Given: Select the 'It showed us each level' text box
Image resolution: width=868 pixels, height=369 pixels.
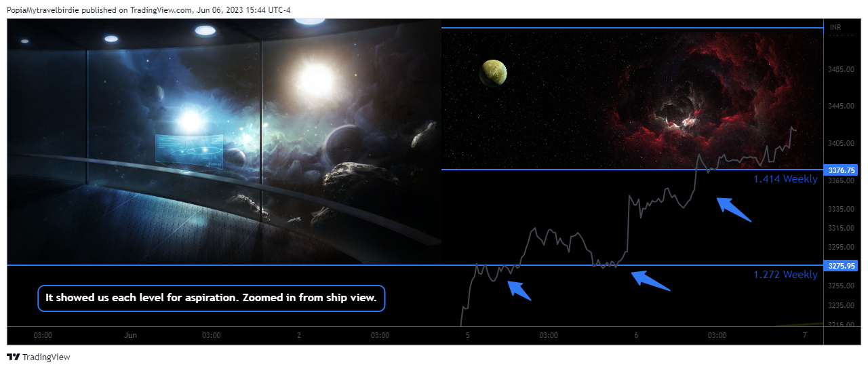Looking at the screenshot, I should [x=211, y=298].
